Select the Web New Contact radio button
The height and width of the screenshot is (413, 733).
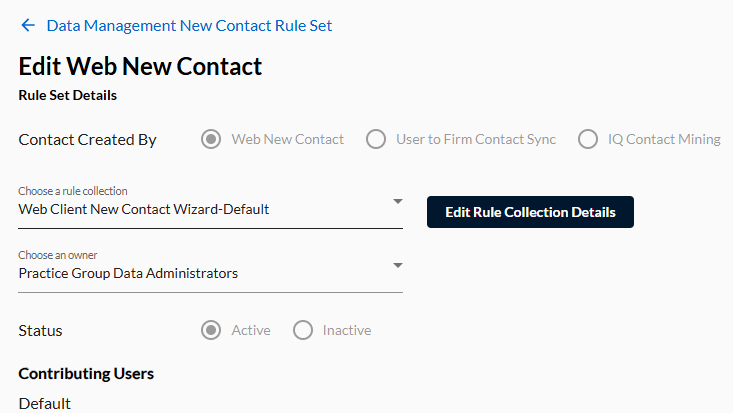click(x=211, y=139)
